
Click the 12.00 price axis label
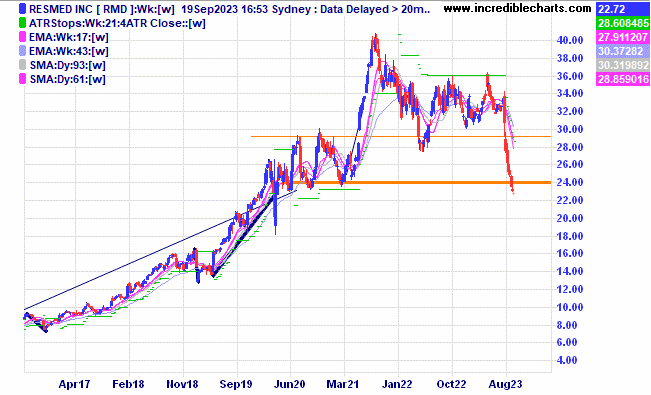570,289
